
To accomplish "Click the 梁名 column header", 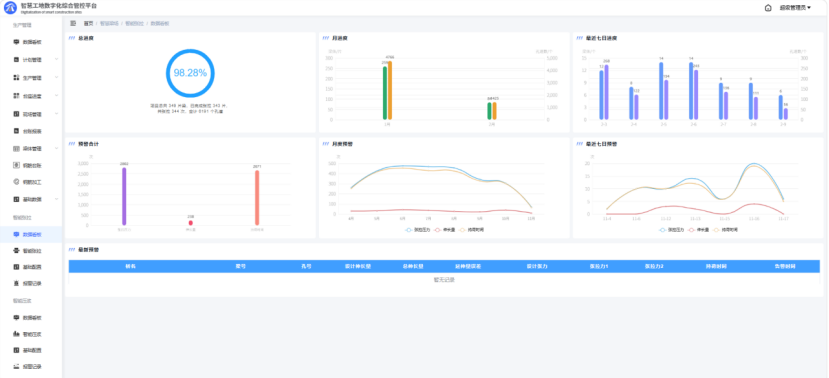I will coord(131,266).
